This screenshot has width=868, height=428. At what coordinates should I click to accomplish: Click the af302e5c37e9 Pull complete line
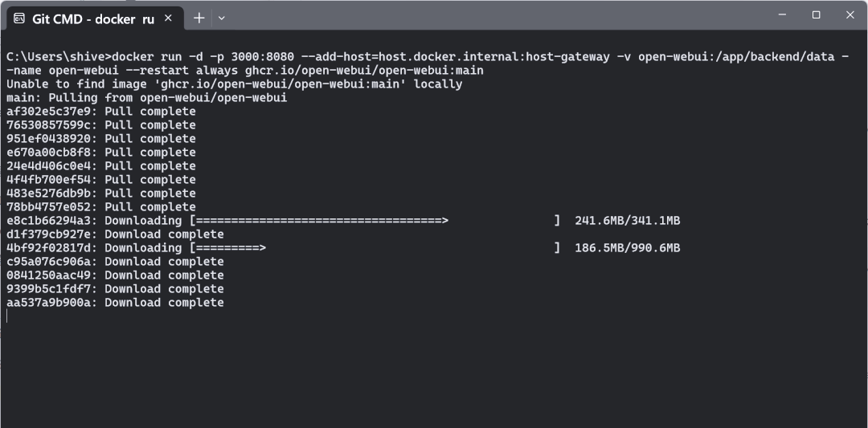click(101, 112)
